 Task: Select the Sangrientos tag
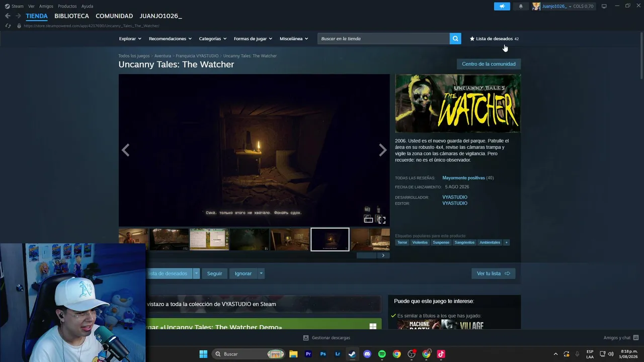(x=464, y=242)
